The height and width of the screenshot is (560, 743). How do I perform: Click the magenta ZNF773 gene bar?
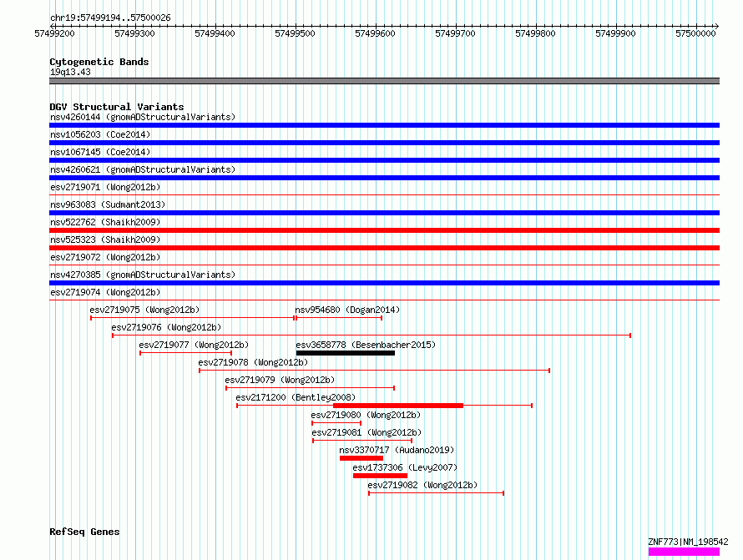click(684, 552)
